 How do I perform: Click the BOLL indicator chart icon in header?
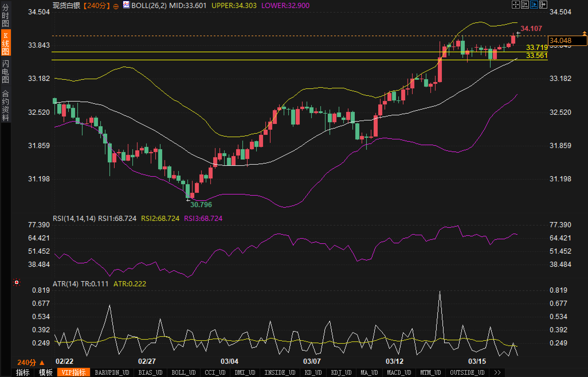tap(126, 5)
